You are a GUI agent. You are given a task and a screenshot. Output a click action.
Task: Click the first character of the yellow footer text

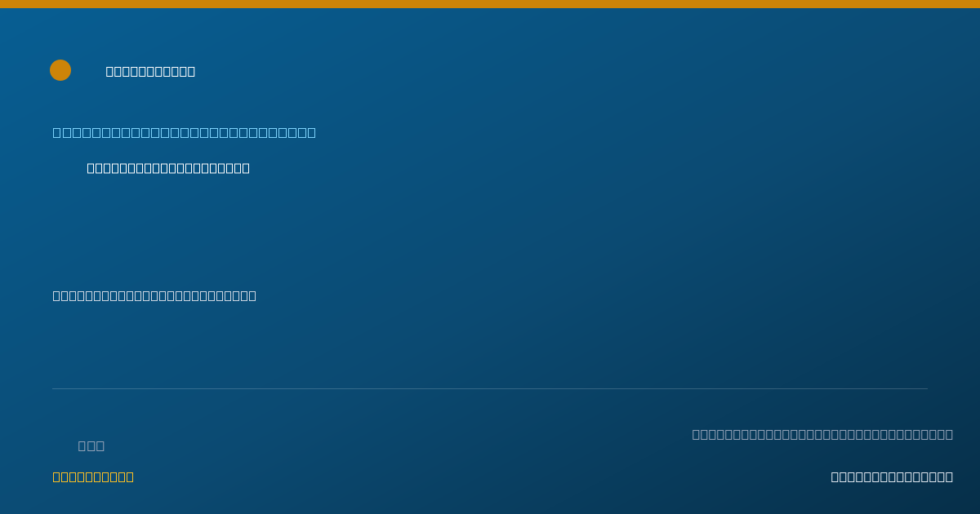point(57,476)
